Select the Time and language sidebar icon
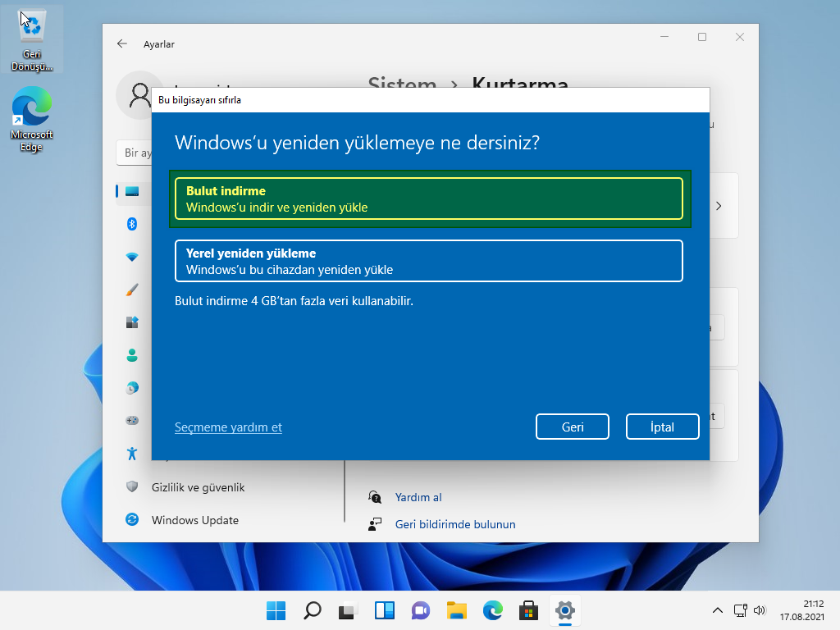The width and height of the screenshot is (840, 630). coord(132,388)
